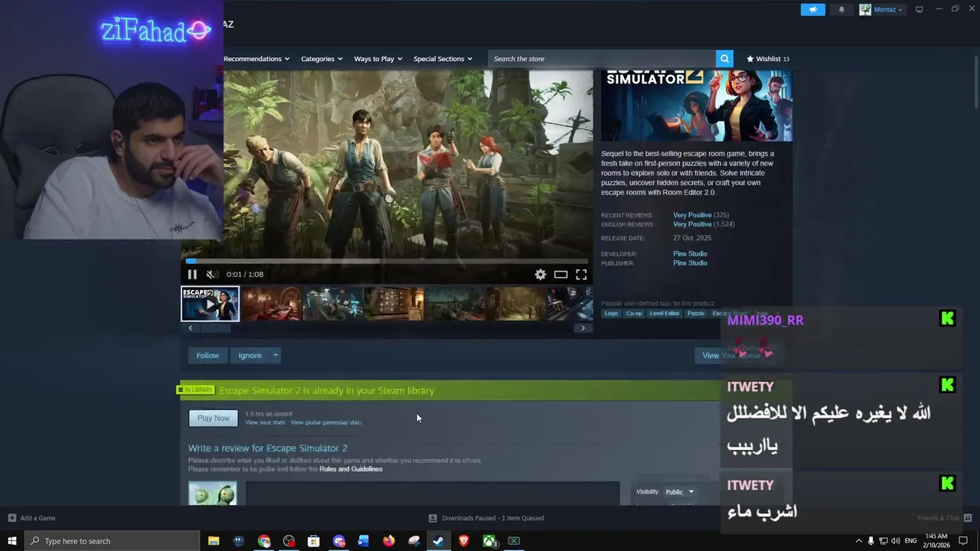This screenshot has width=980, height=551.
Task: Click the taskbar search box
Action: coord(113,541)
